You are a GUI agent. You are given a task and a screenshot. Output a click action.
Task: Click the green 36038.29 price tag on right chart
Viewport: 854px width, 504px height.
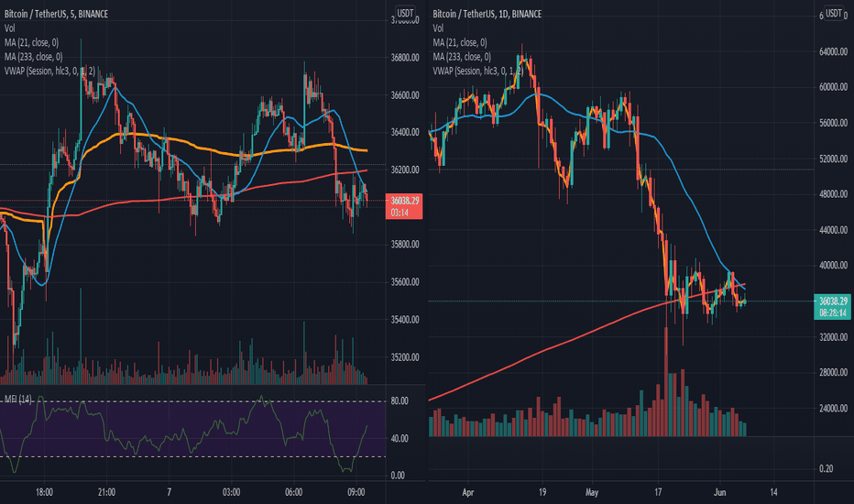[x=833, y=307]
